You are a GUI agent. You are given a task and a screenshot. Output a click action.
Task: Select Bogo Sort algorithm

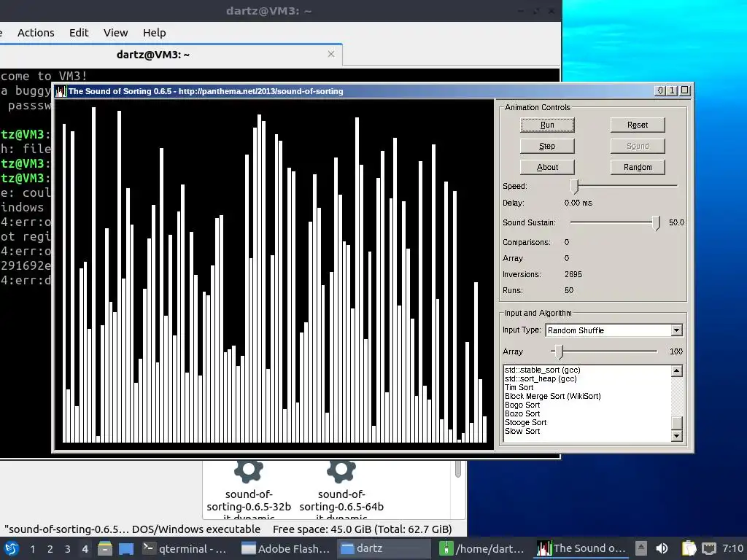(522, 405)
